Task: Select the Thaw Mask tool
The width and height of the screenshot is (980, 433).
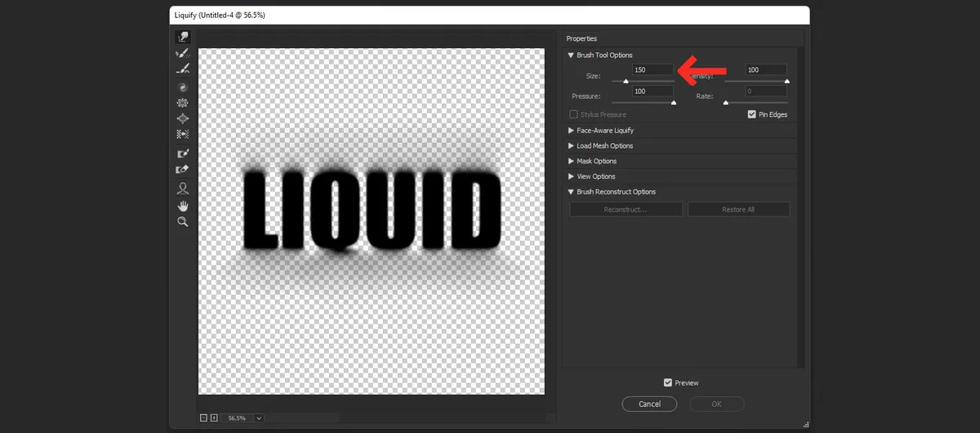Action: (183, 170)
